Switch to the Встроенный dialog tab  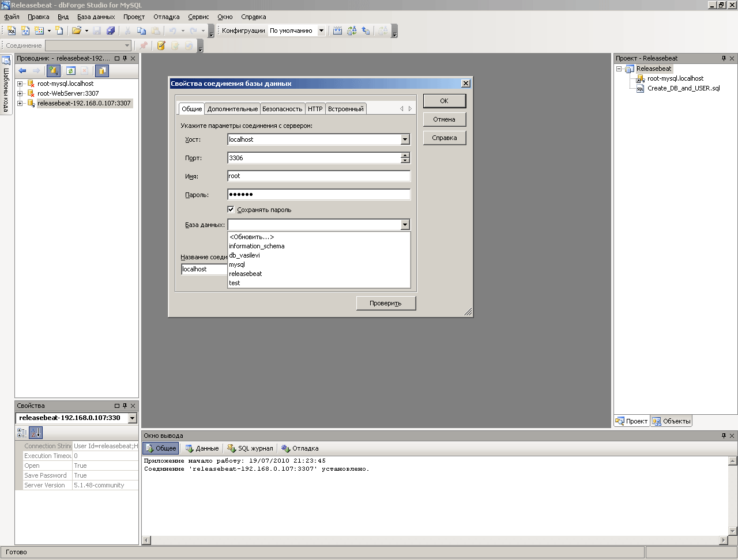(346, 109)
